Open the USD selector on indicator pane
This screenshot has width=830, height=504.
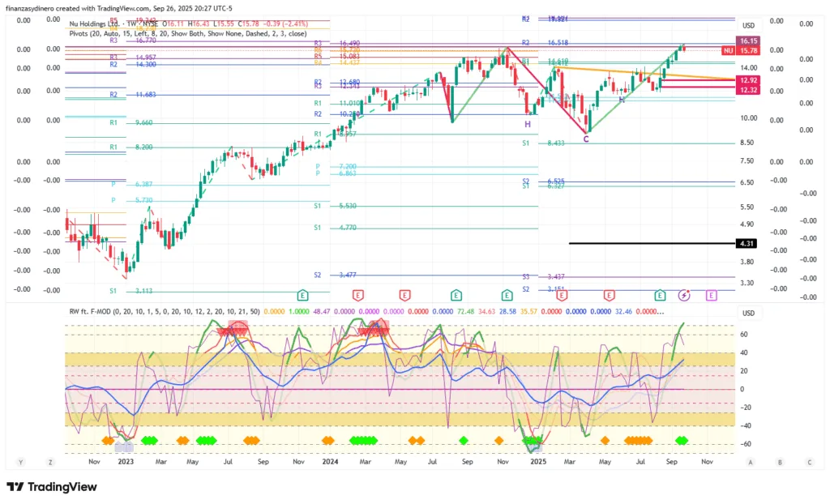click(748, 314)
